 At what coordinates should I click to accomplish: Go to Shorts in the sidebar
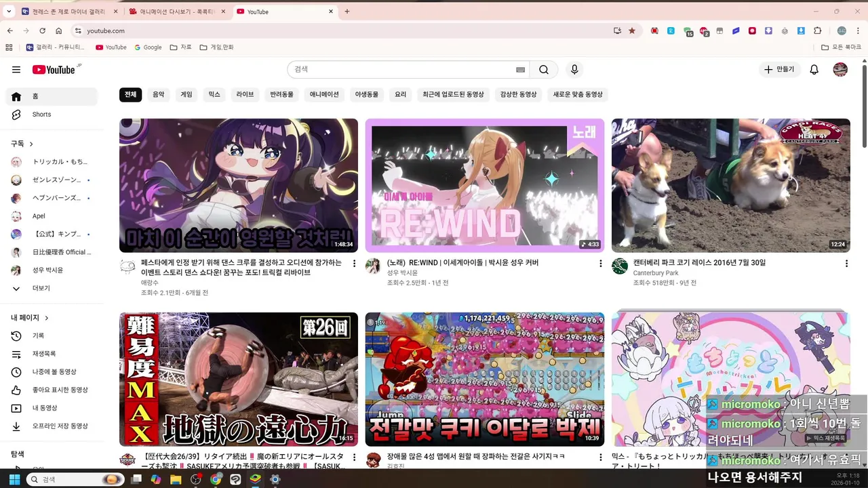(x=52, y=115)
